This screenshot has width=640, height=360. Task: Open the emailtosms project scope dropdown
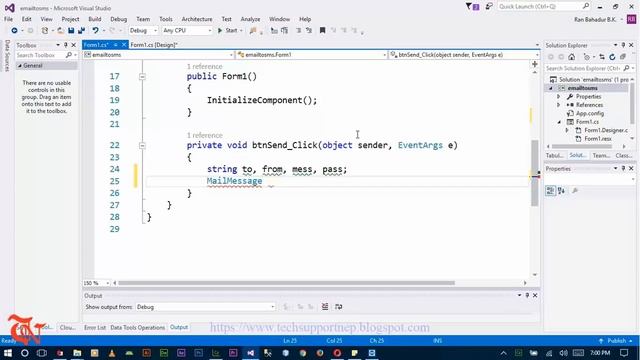[x=159, y=55]
